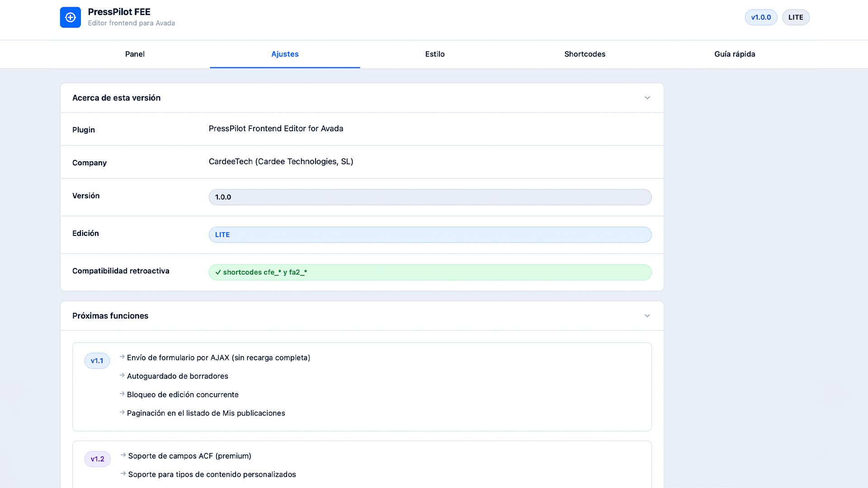Image resolution: width=868 pixels, height=488 pixels.
Task: Click the shortcodes cfe_* compatibility pill
Action: (x=429, y=272)
